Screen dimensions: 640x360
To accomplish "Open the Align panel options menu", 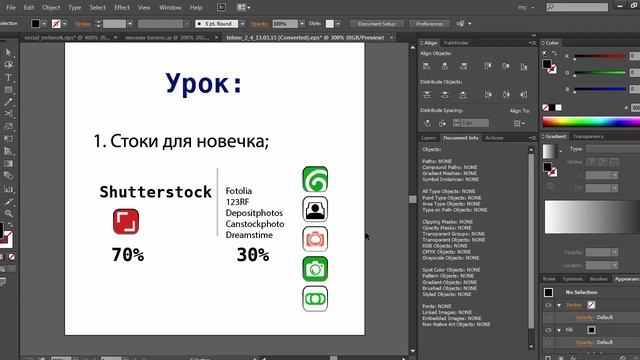I will click(532, 42).
